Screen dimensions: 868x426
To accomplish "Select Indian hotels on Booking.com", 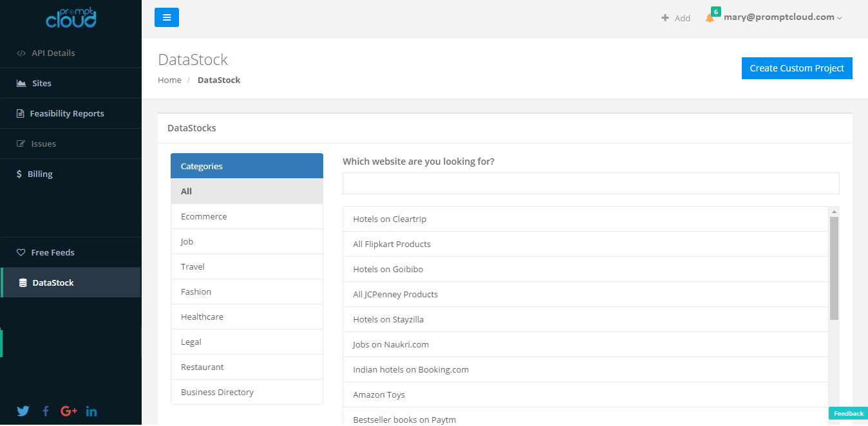I will (585, 369).
